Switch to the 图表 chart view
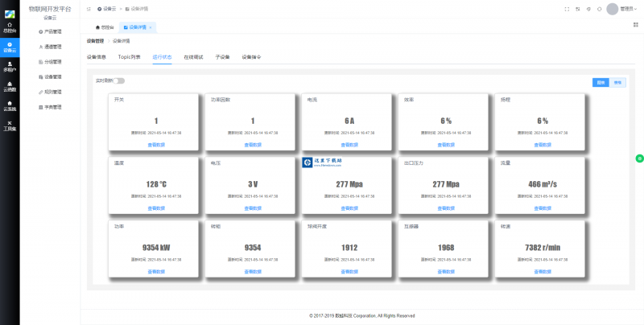The width and height of the screenshot is (644, 325). pyautogui.click(x=601, y=82)
